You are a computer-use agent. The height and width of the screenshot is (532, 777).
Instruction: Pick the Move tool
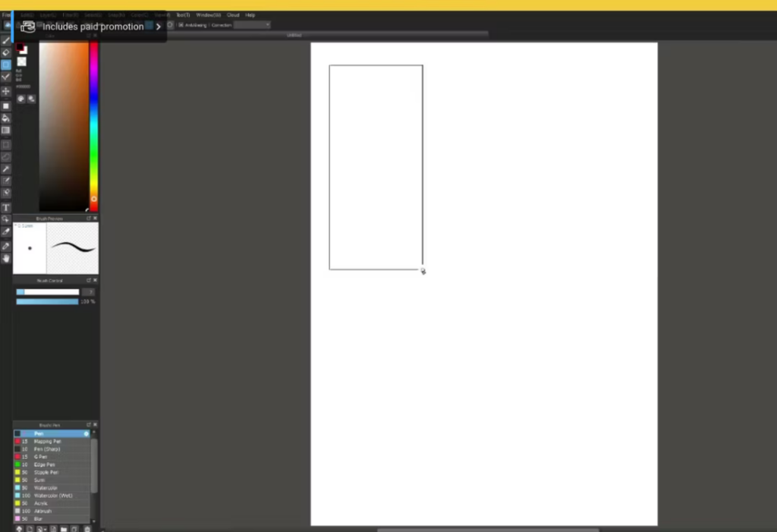point(6,91)
